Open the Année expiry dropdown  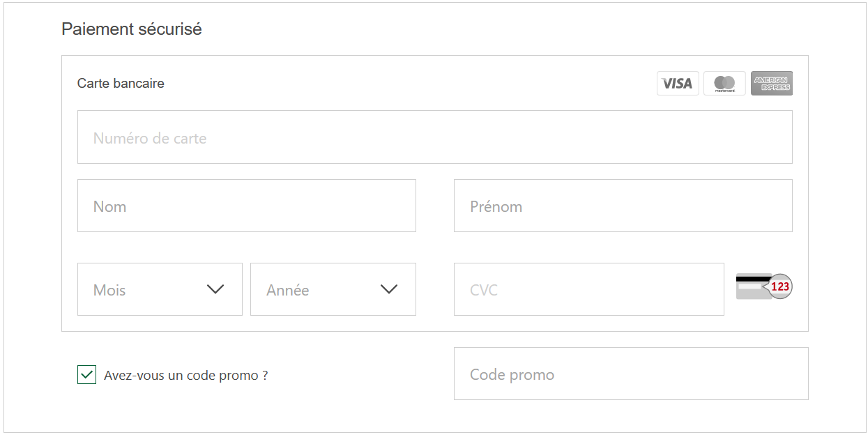[333, 289]
